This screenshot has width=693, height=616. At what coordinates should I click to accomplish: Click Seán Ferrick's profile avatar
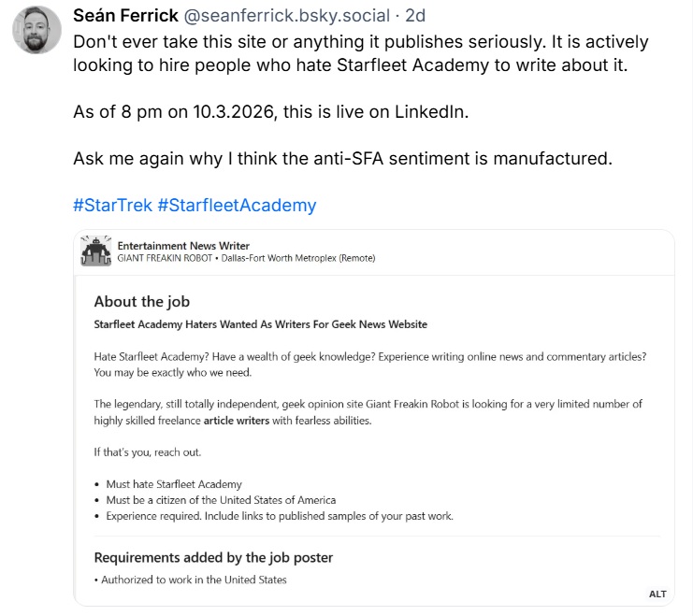coord(36,30)
